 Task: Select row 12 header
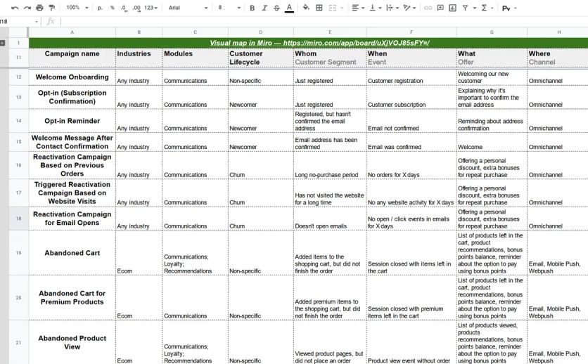pyautogui.click(x=18, y=77)
